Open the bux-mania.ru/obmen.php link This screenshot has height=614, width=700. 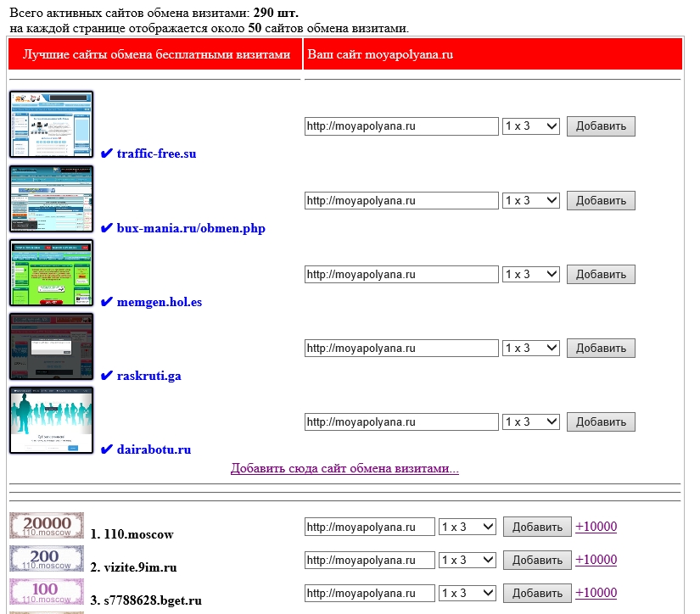point(191,228)
